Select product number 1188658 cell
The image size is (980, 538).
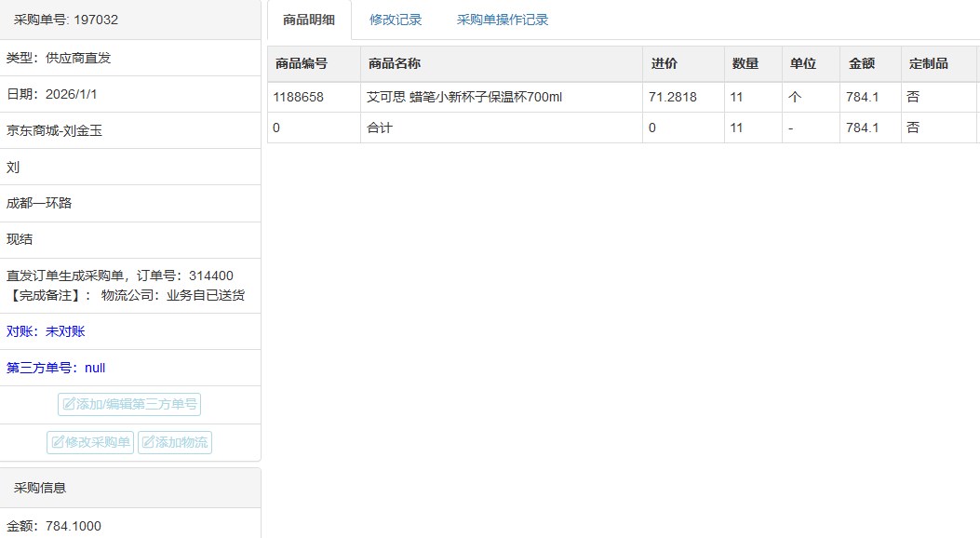tap(298, 97)
